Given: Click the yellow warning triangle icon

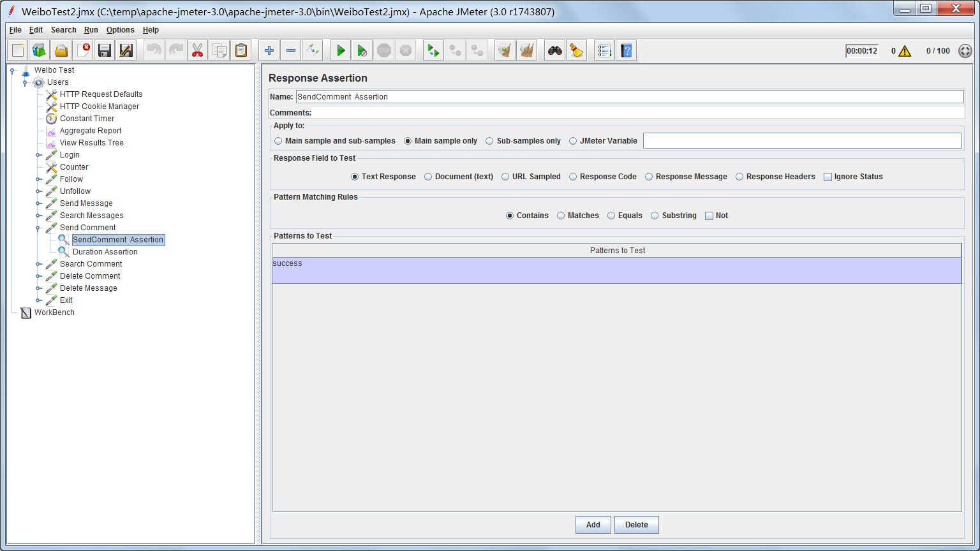Looking at the screenshot, I should coord(905,51).
